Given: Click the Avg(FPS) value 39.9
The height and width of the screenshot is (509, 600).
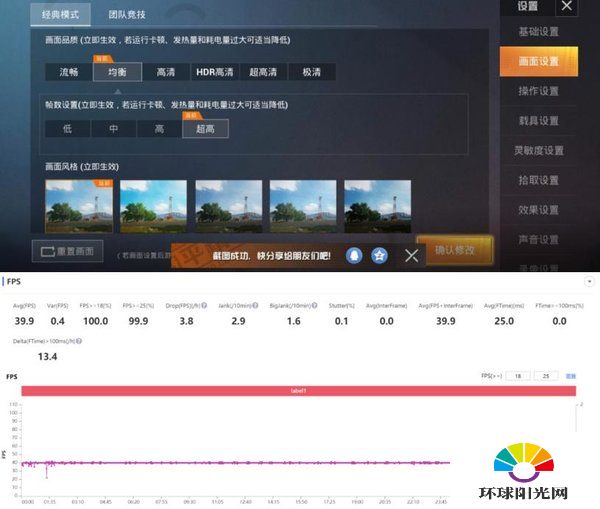Looking at the screenshot, I should [24, 321].
